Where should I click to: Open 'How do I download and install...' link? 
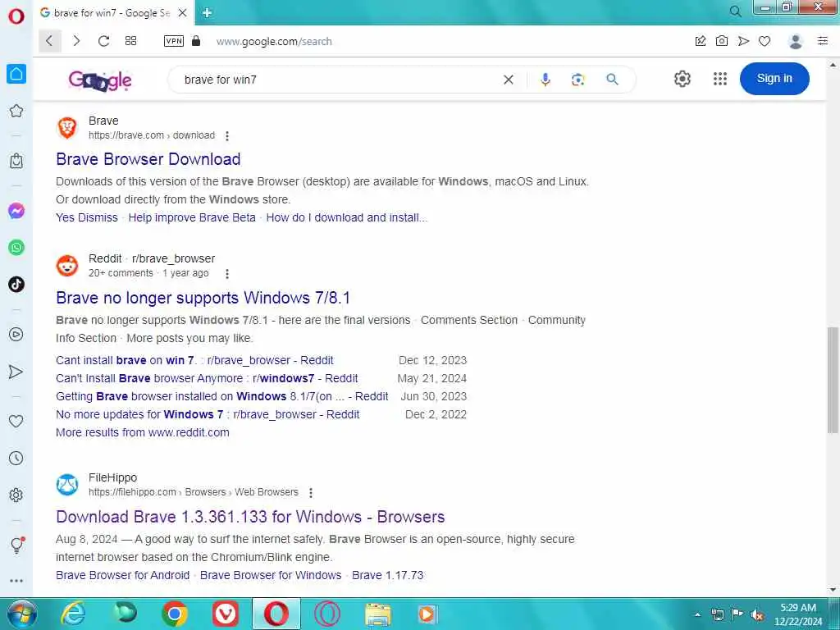(347, 217)
